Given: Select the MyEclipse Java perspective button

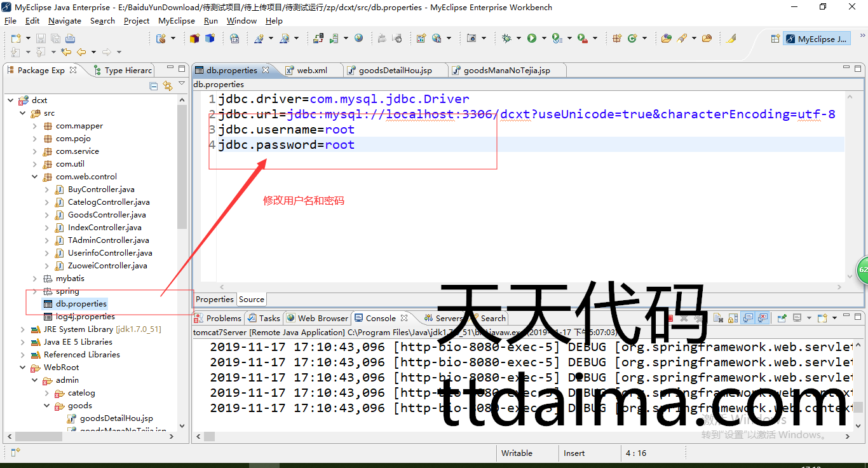Looking at the screenshot, I should click(817, 39).
